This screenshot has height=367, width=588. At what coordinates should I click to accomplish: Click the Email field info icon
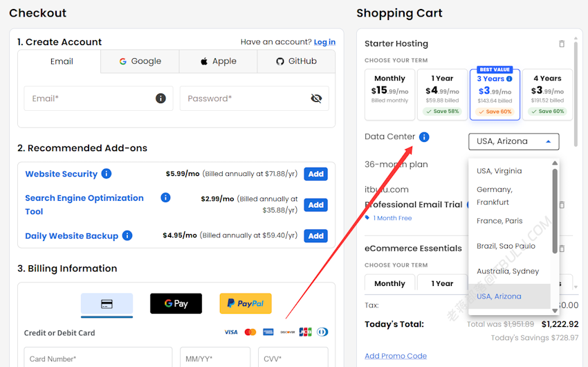click(160, 98)
